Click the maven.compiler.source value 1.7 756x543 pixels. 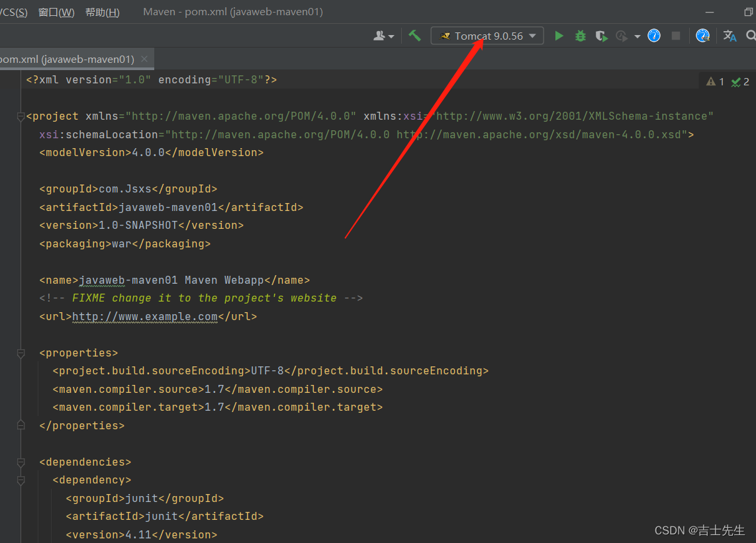click(x=214, y=390)
